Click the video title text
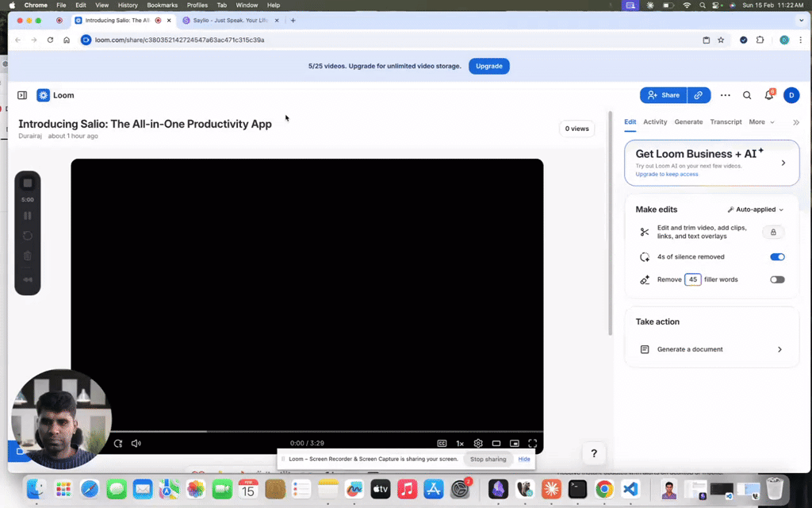This screenshot has height=508, width=812. point(145,125)
